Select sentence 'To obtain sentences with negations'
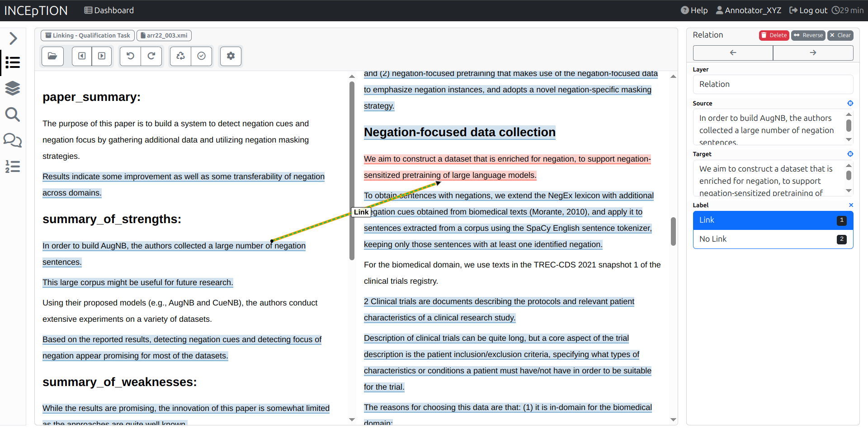This screenshot has width=868, height=434. coord(509,220)
